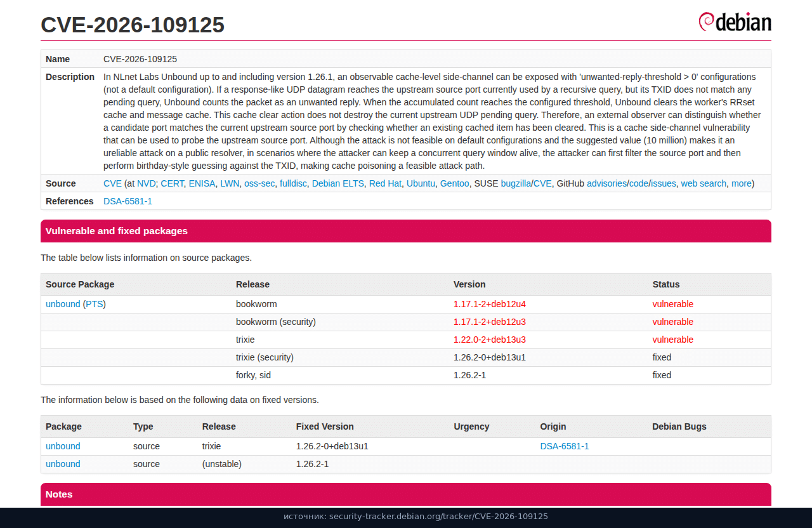Open the fulldisc link
This screenshot has width=812, height=528.
(x=293, y=183)
